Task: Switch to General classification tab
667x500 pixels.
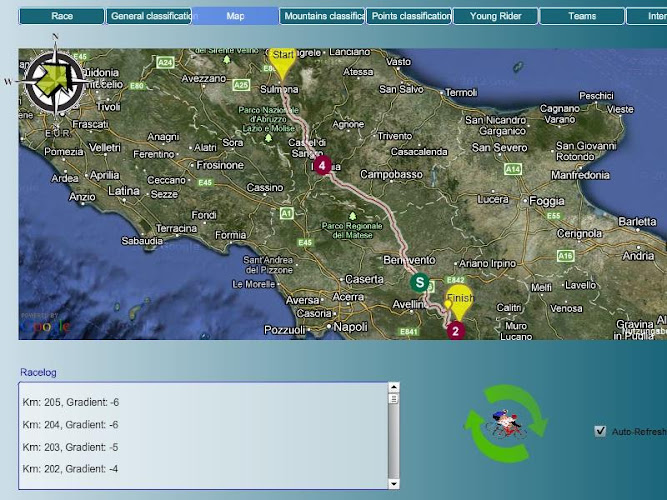Action: (149, 16)
